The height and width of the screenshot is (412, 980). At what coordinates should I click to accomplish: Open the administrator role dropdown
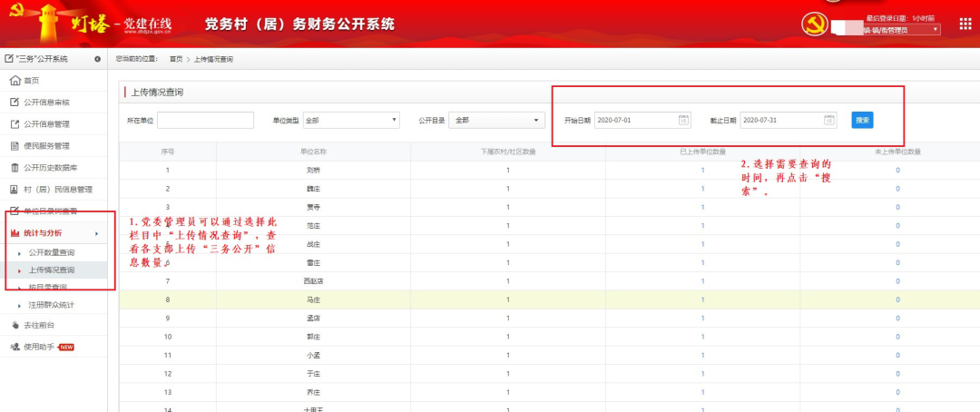[x=898, y=30]
